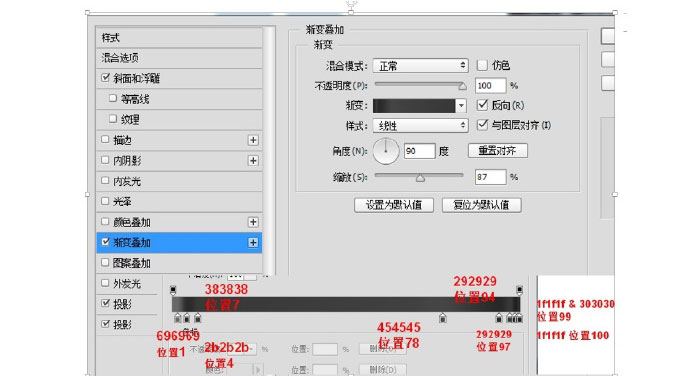Open the gradient picker dropdown arrow
The width and height of the screenshot is (690, 376).
[x=461, y=106]
